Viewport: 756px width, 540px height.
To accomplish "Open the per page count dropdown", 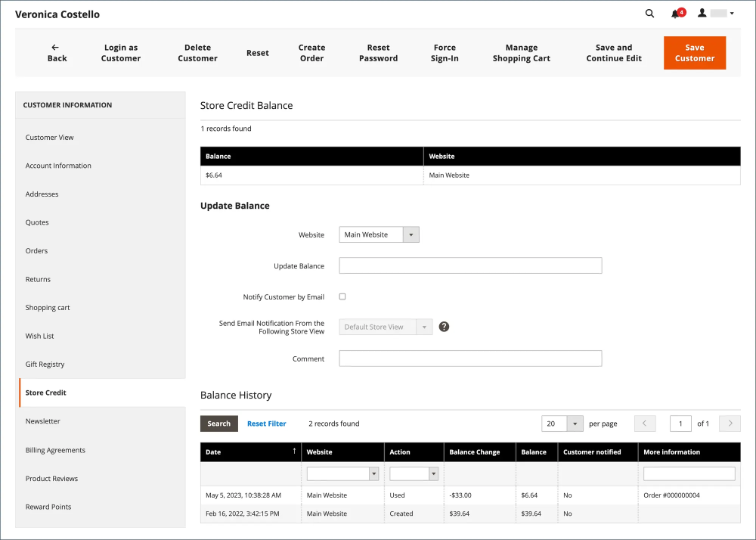I will point(575,424).
